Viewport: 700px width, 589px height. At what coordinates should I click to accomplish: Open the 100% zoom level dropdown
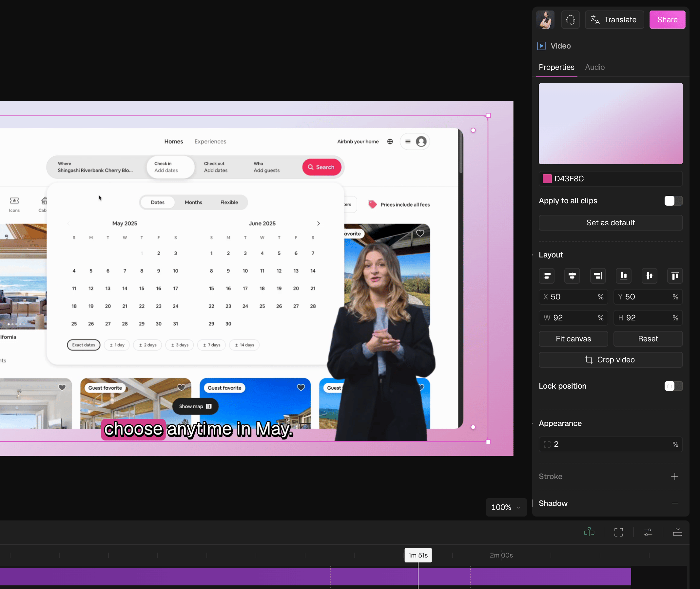(506, 507)
